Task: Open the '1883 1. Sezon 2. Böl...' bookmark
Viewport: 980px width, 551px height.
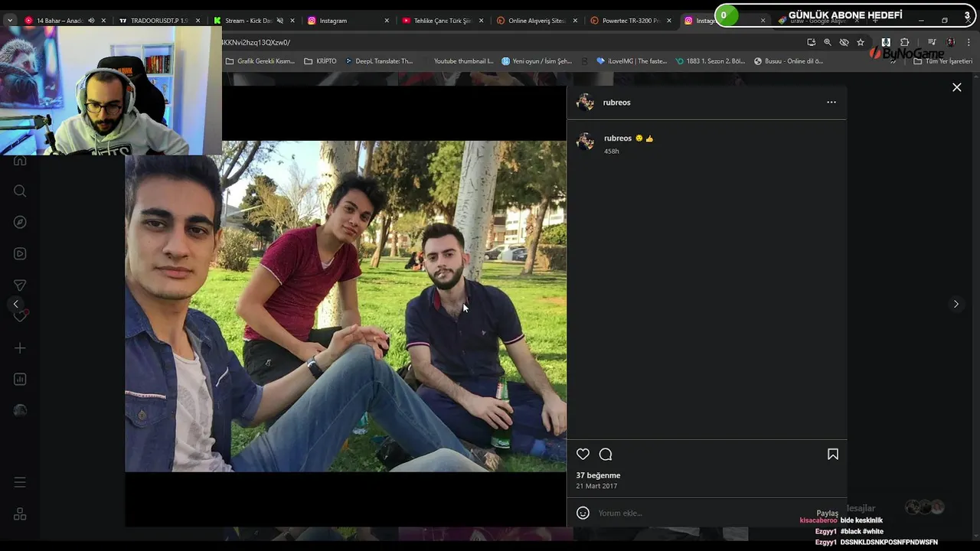Action: click(710, 61)
